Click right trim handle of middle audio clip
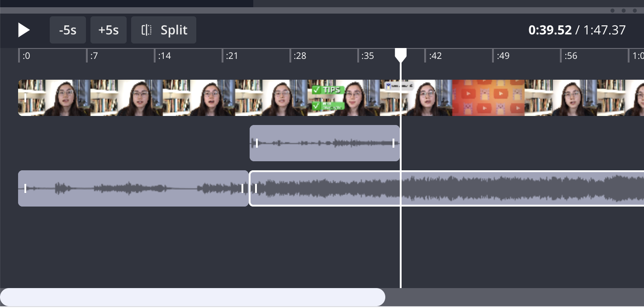 393,143
